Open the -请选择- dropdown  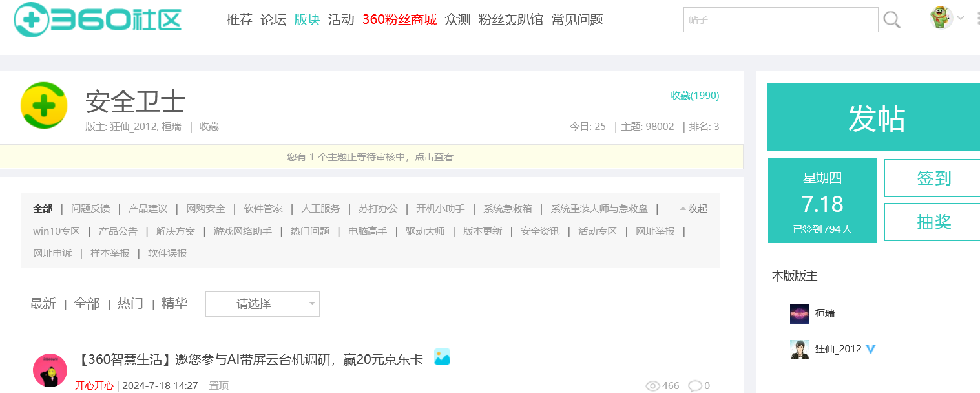click(x=262, y=304)
